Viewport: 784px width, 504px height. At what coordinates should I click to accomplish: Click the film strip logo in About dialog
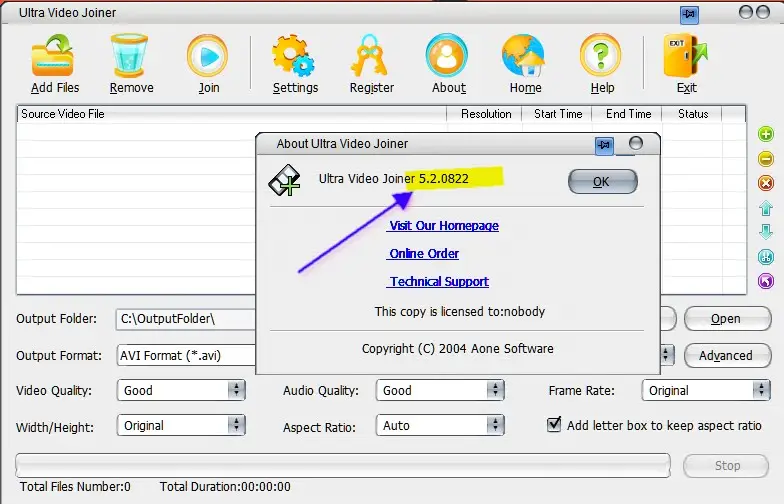[284, 180]
